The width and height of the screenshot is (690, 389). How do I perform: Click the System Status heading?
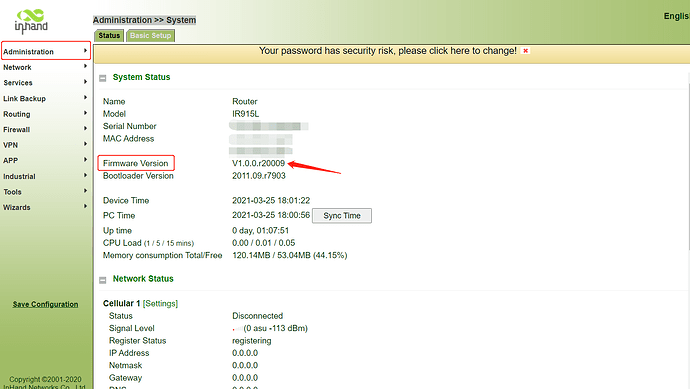tap(141, 77)
